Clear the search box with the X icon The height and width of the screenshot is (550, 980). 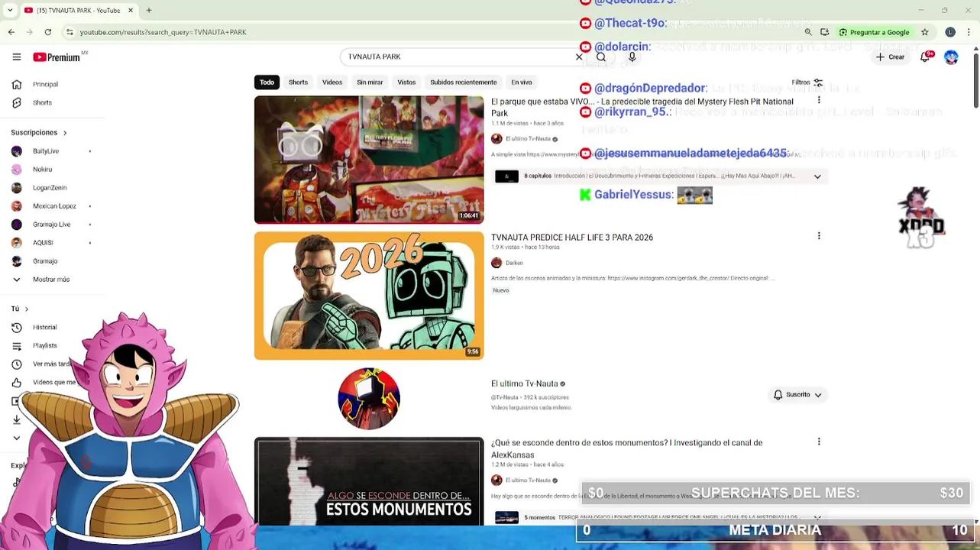point(579,57)
